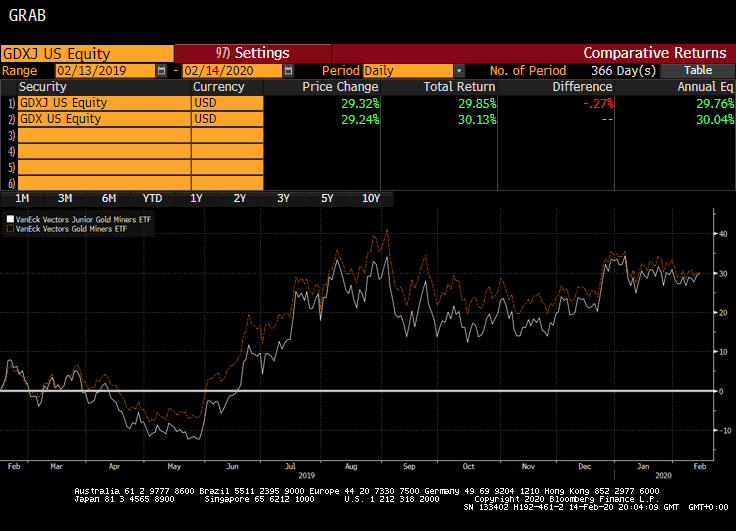Click the empty security cell in row 3
The height and width of the screenshot is (531, 736).
click(104, 135)
